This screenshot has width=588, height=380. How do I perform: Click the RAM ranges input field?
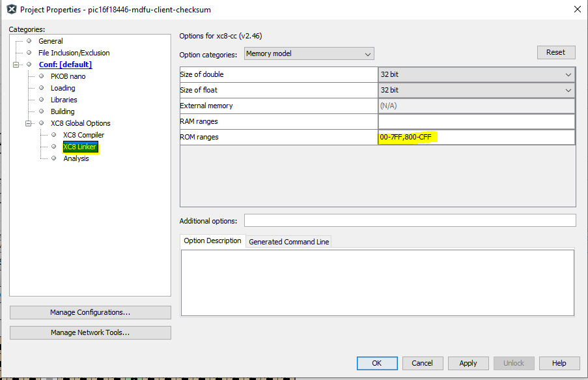[x=476, y=121]
